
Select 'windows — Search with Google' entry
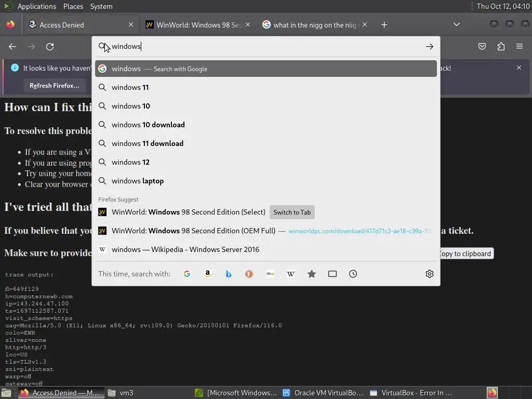tap(266, 69)
